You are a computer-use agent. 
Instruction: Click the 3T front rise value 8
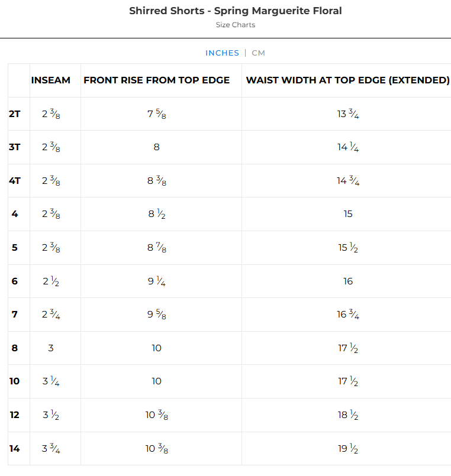tap(156, 147)
